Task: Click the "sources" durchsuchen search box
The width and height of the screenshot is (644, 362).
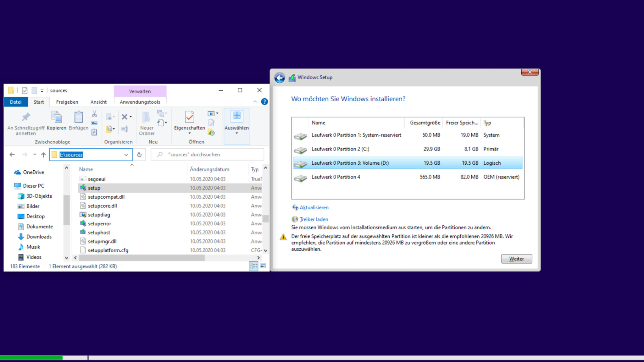Action: click(208, 155)
